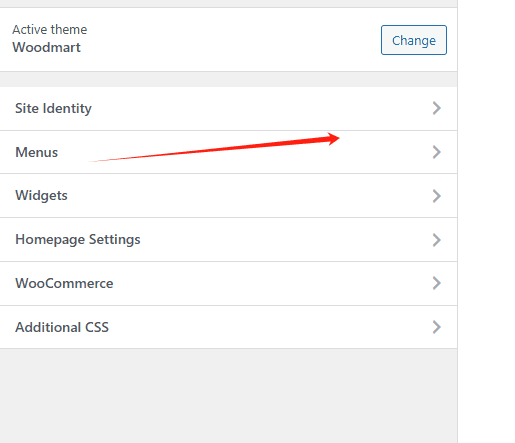The width and height of the screenshot is (515, 443).
Task: Open the Site Identity section
Action: click(x=228, y=109)
